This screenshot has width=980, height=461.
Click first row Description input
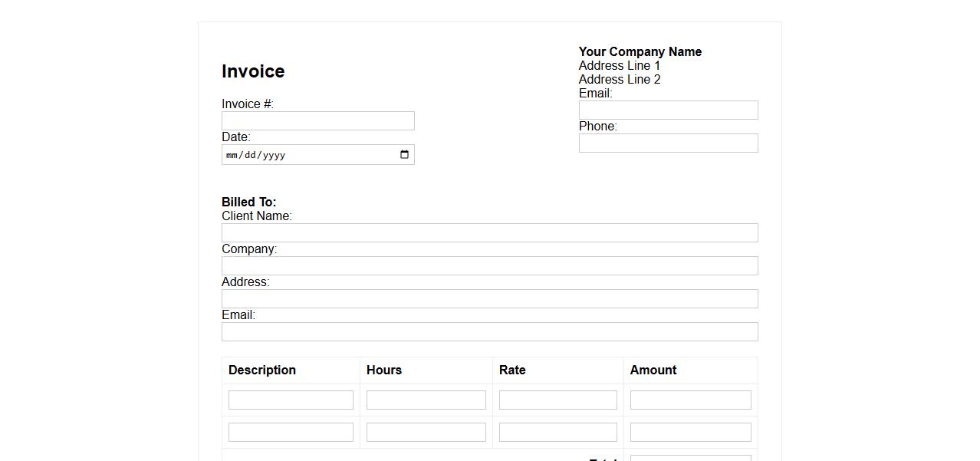(291, 400)
